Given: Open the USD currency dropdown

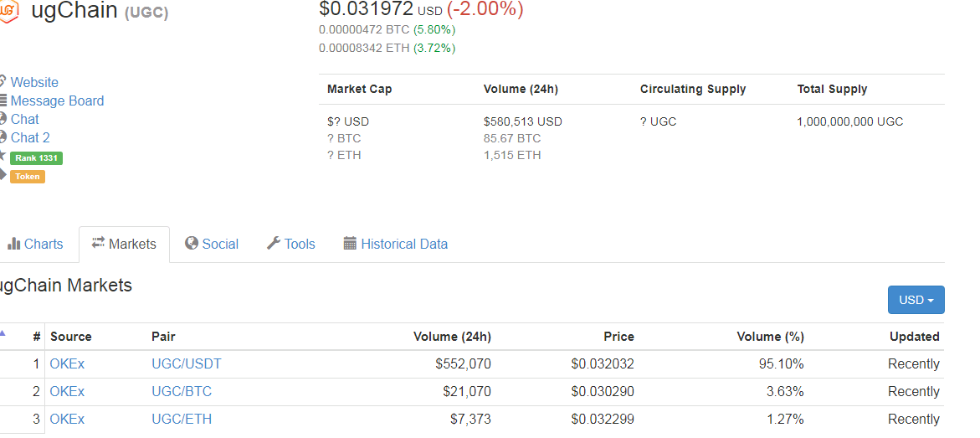Looking at the screenshot, I should (916, 300).
